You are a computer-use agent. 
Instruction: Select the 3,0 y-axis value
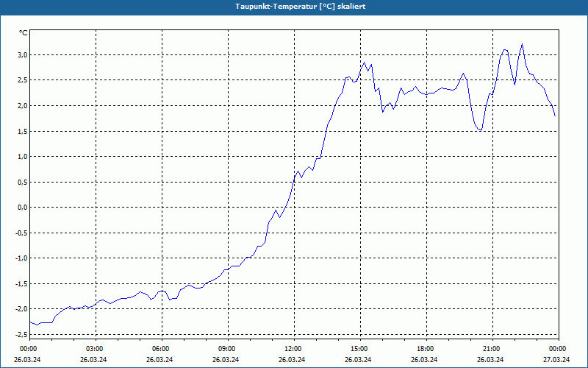[23, 55]
